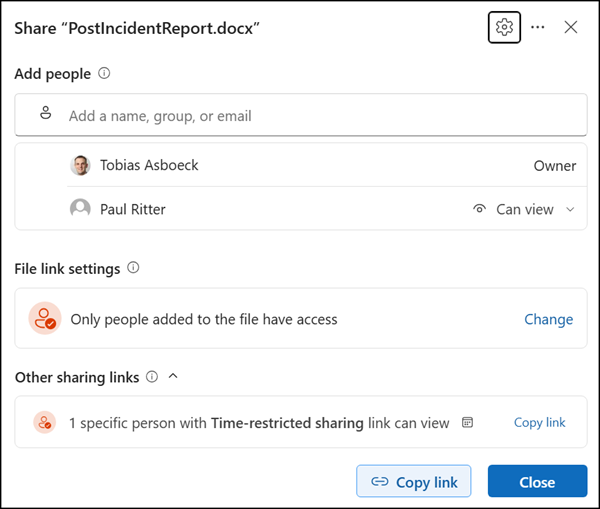Click the File link settings heading
Viewport: 600px width, 509px height.
(67, 269)
